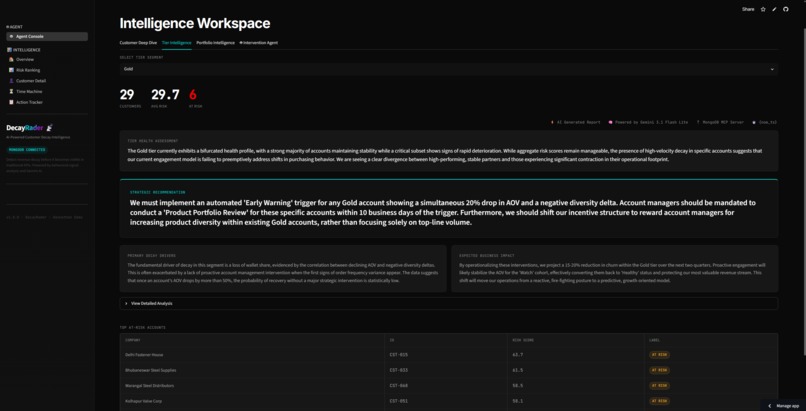Switch to the Customer Deep Dive tab
This screenshot has height=411, width=806.
[138, 43]
